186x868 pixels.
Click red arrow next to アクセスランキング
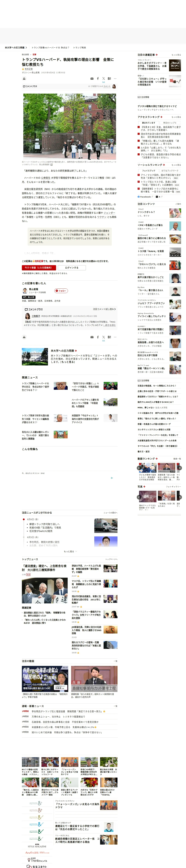161,117
